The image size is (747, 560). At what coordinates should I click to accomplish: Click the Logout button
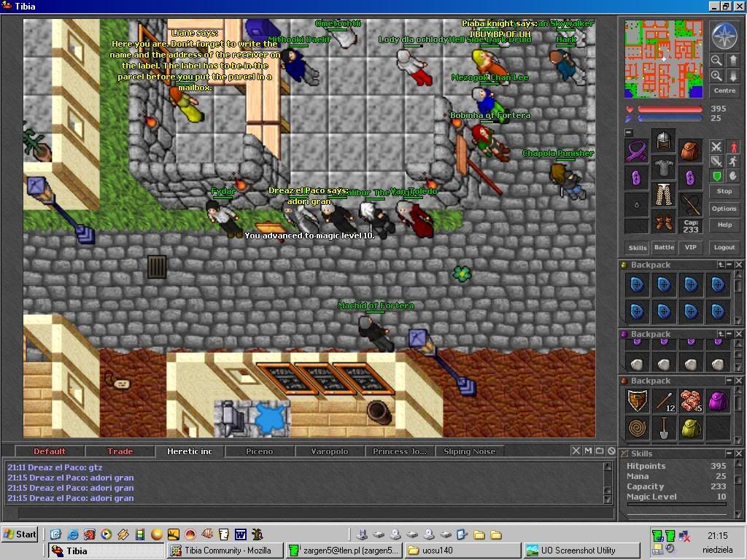click(x=724, y=248)
